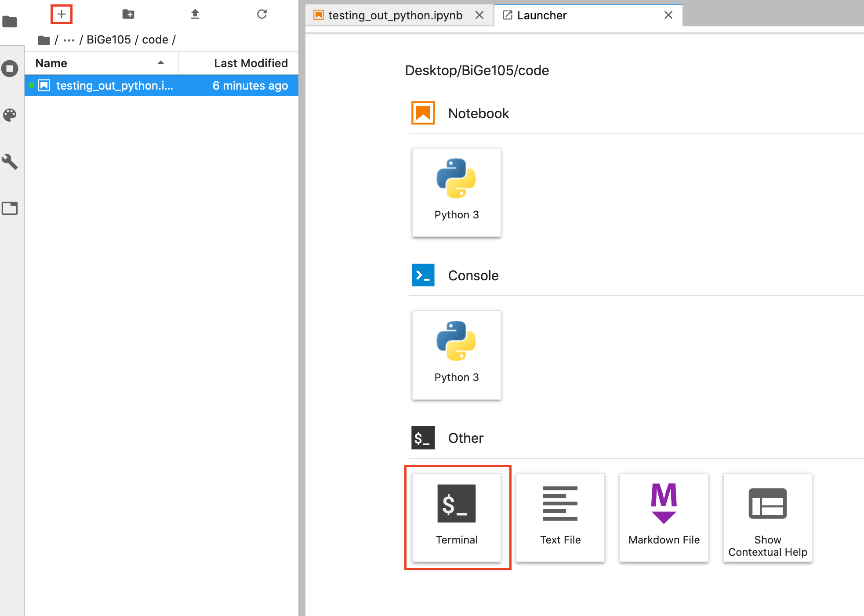Viewport: 864px width, 616px height.
Task: Click the Desktop/BiGe105/code path text
Action: click(477, 70)
